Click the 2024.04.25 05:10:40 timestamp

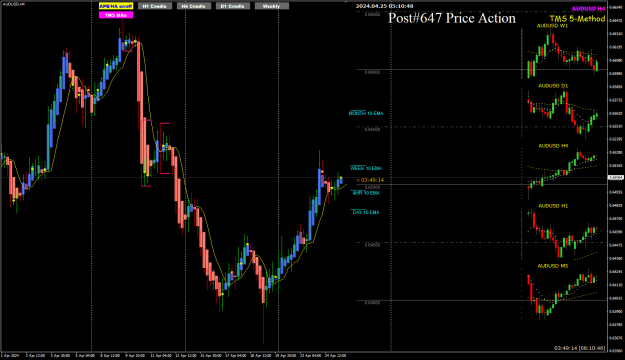[x=385, y=6]
